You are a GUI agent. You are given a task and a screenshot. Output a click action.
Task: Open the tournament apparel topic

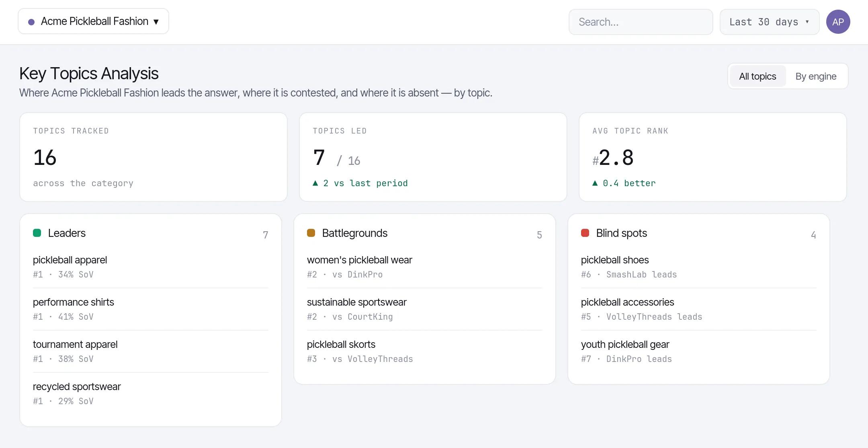[75, 345]
